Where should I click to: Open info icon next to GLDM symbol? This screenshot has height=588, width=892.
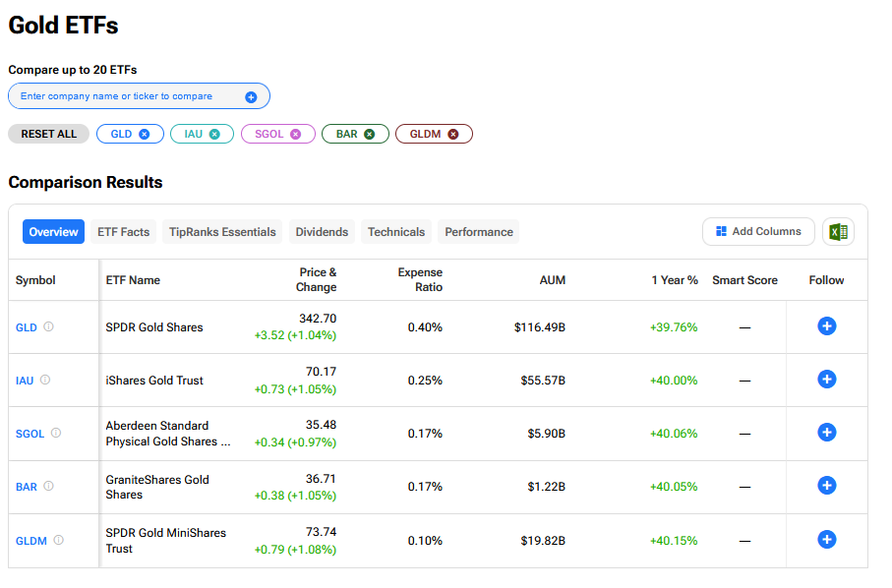pyautogui.click(x=59, y=540)
